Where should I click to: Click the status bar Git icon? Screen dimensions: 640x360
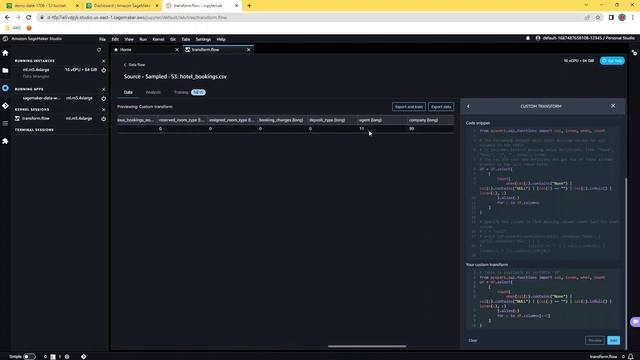click(x=83, y=356)
